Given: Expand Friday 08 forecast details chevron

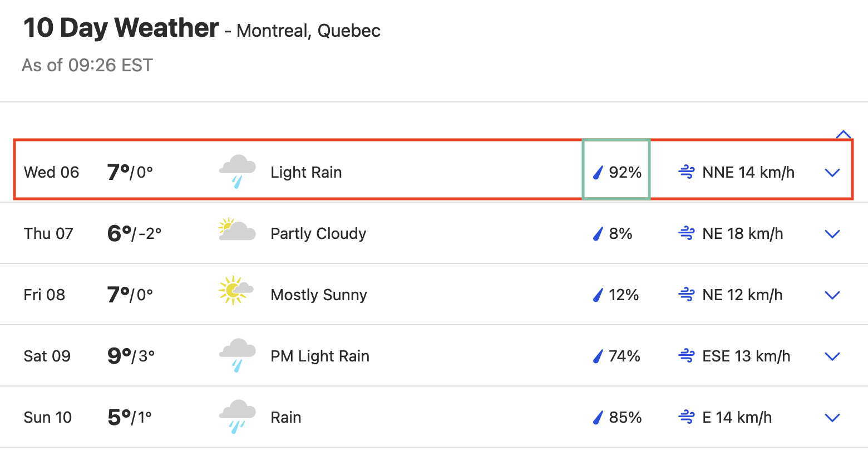Looking at the screenshot, I should point(832,295).
